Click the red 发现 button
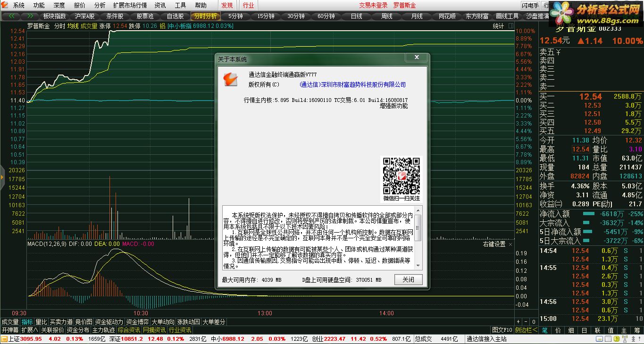 (227, 5)
